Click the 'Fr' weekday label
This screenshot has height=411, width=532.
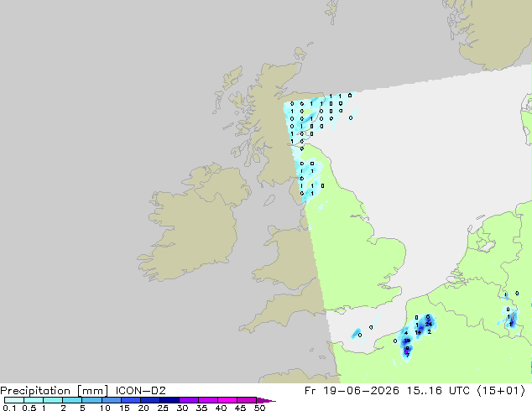[x=310, y=391]
